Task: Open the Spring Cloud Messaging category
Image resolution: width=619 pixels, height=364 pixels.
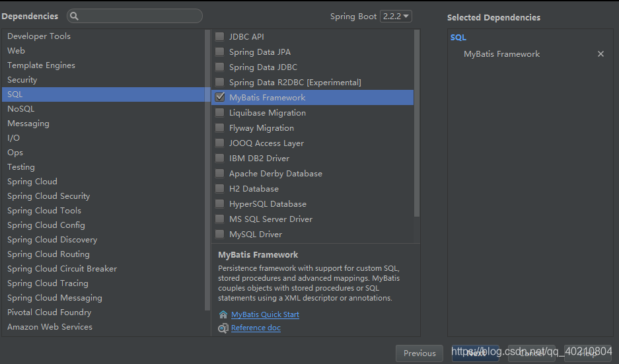Action: pyautogui.click(x=104, y=298)
